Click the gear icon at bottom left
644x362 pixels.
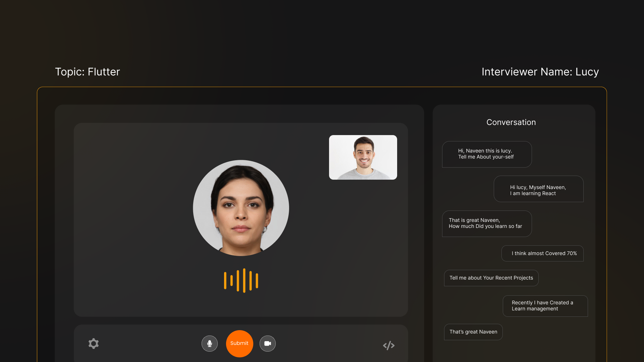pyautogui.click(x=94, y=344)
